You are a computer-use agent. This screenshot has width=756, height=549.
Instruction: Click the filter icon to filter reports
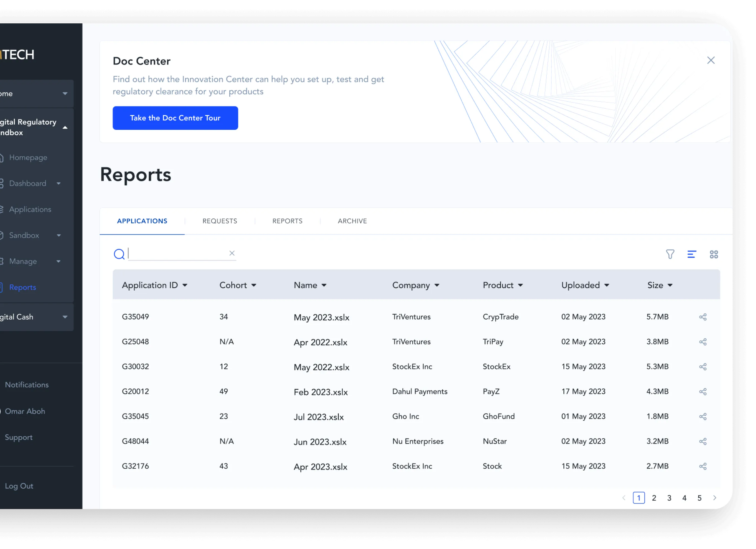tap(670, 254)
